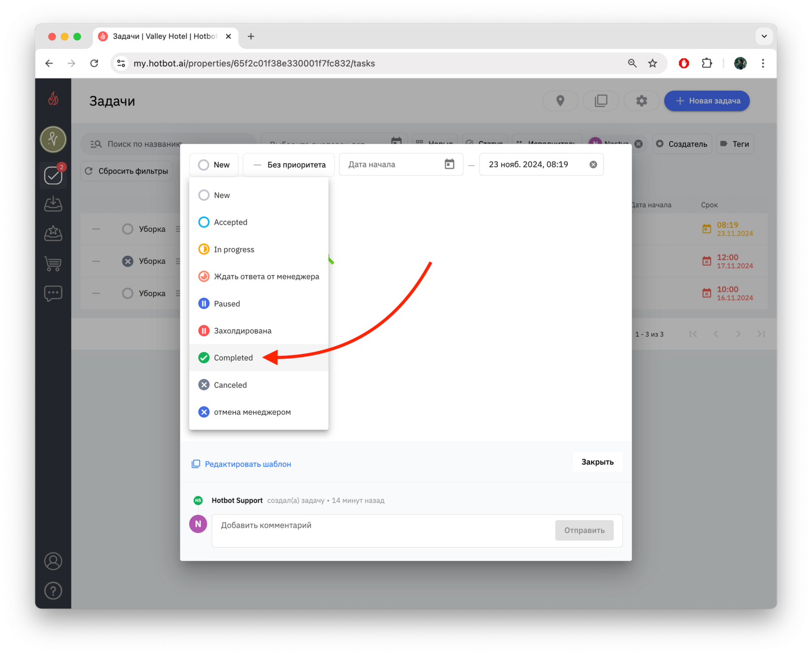Open the settings gear in header
The height and width of the screenshot is (655, 812).
[x=641, y=101]
